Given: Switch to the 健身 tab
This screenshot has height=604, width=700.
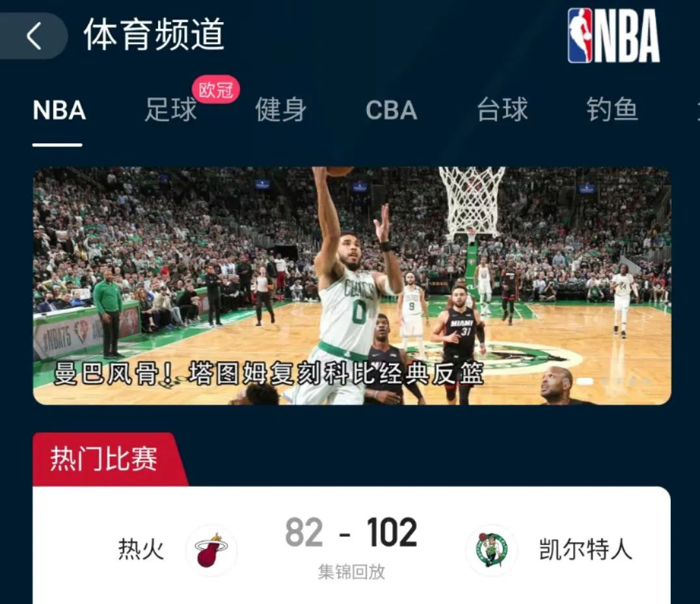Looking at the screenshot, I should point(281,111).
